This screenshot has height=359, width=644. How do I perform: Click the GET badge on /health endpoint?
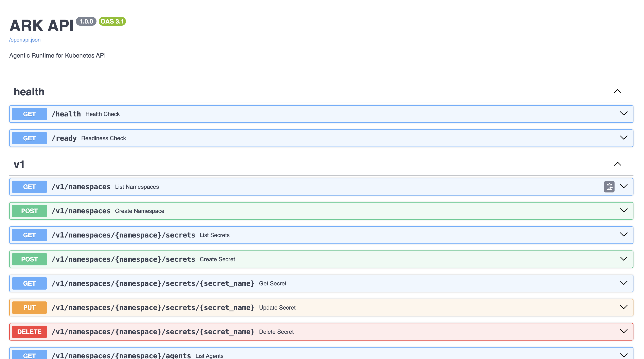[x=29, y=114]
